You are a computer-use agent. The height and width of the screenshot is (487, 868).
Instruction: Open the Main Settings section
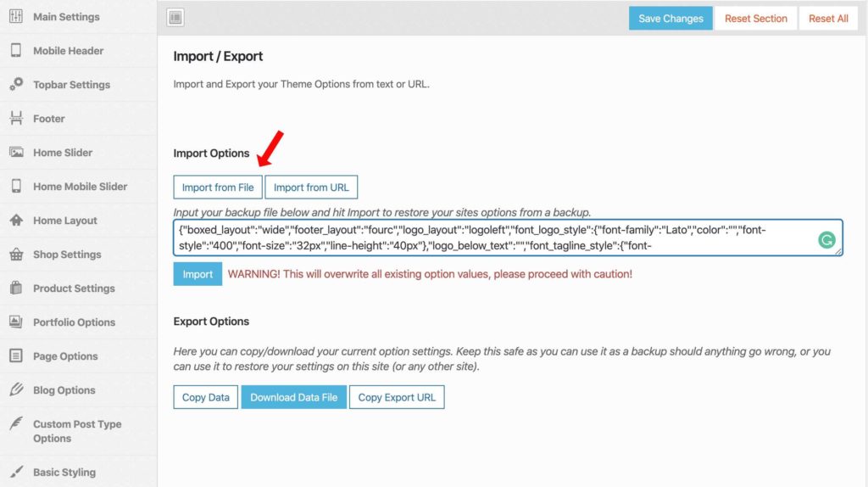pyautogui.click(x=79, y=17)
